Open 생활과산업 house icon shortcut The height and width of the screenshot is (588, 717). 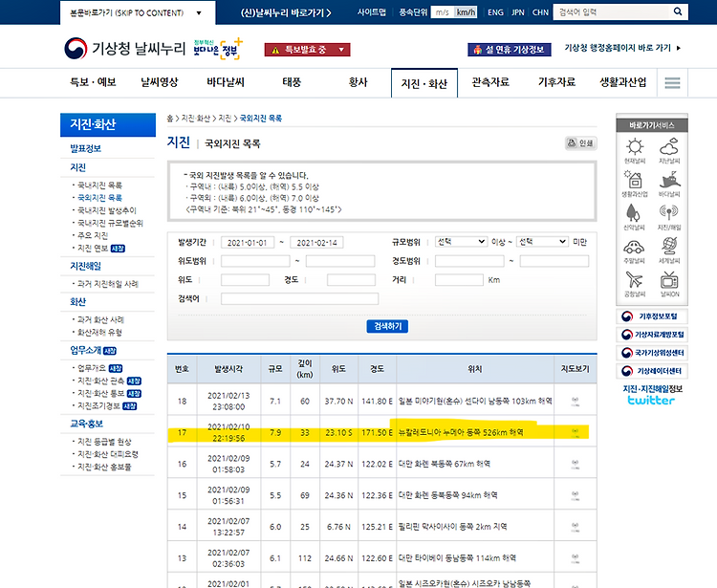(x=634, y=184)
